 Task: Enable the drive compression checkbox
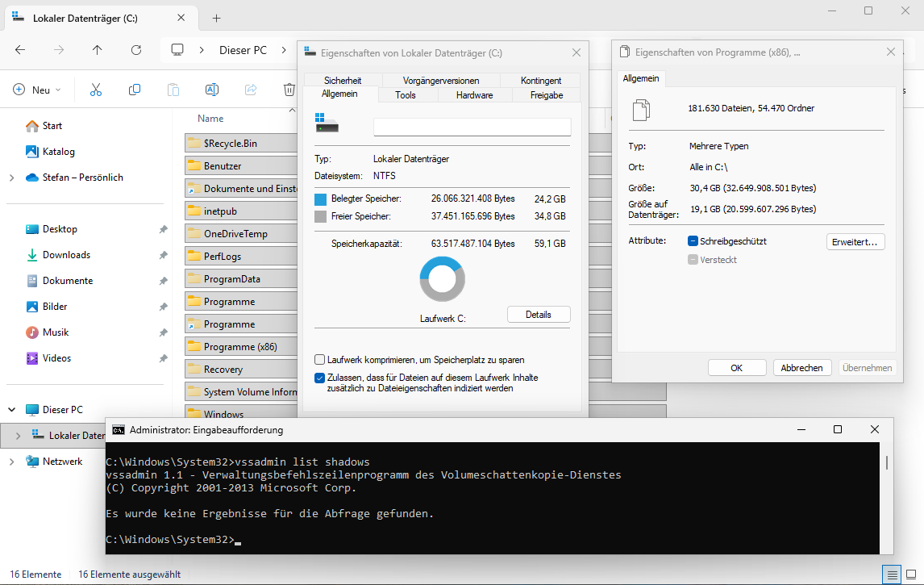[x=320, y=360]
